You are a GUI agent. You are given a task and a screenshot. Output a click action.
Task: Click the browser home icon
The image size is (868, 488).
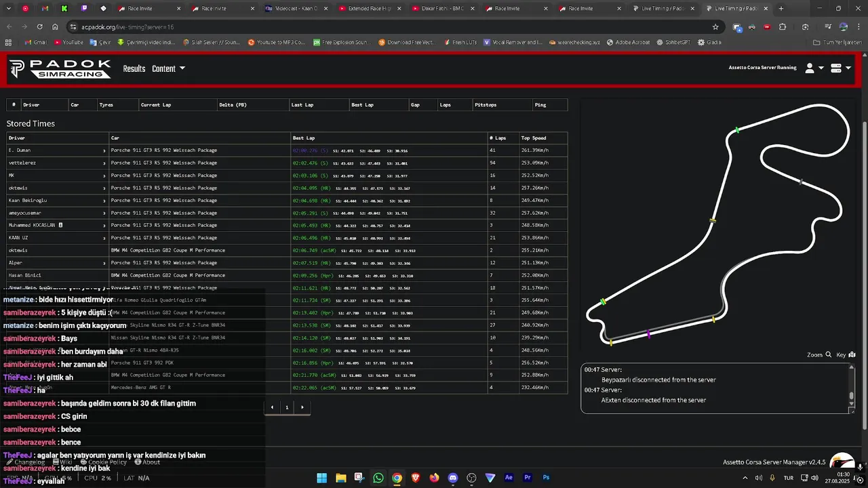56,26
